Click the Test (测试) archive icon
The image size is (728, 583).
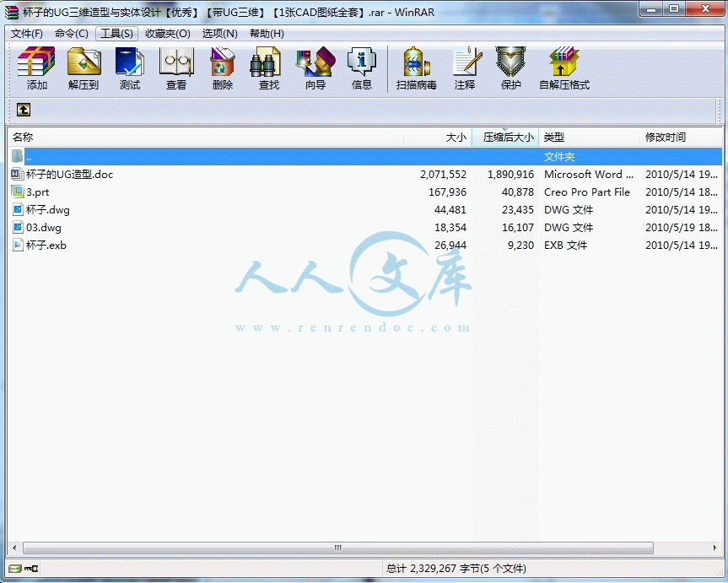point(130,62)
